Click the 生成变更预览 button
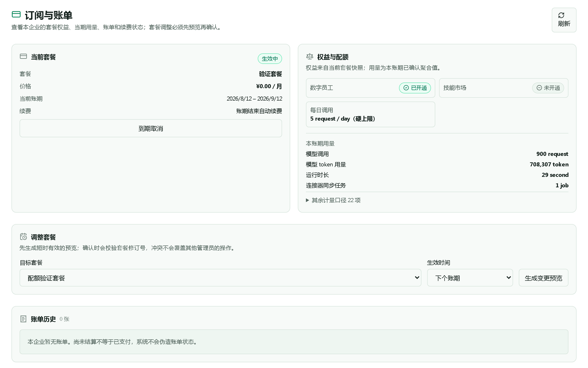The width and height of the screenshot is (588, 368). click(x=543, y=278)
